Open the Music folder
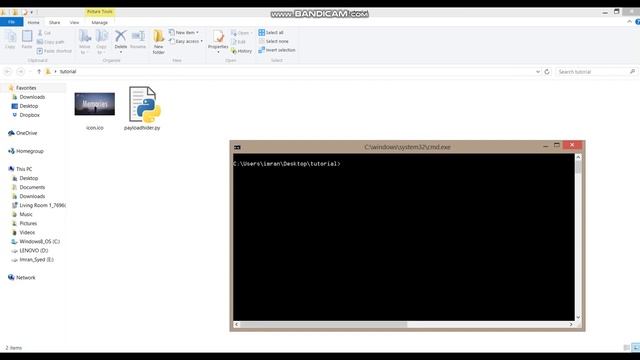 click(26, 214)
